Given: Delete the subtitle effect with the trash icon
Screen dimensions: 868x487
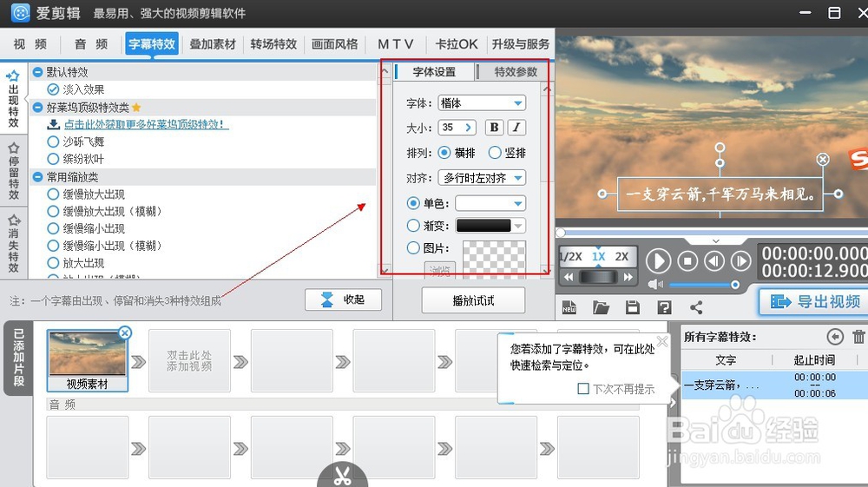Looking at the screenshot, I should pos(858,337).
